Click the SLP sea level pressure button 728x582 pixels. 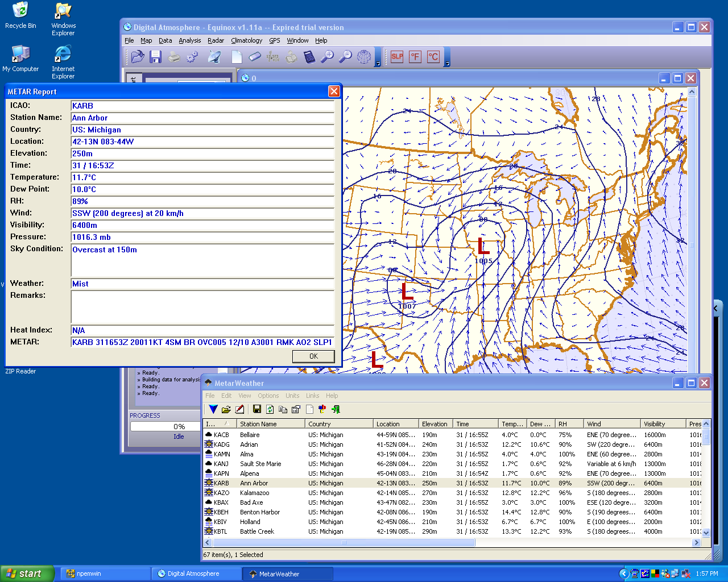(397, 57)
